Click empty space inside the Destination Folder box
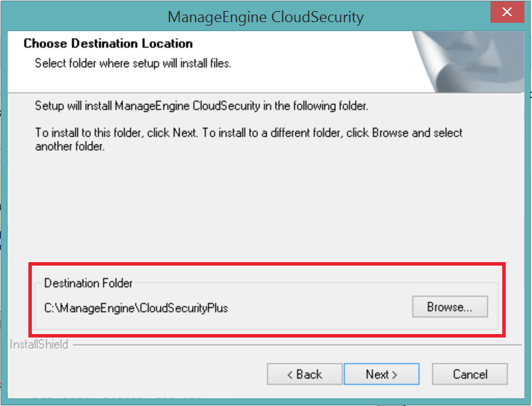 pyautogui.click(x=318, y=308)
